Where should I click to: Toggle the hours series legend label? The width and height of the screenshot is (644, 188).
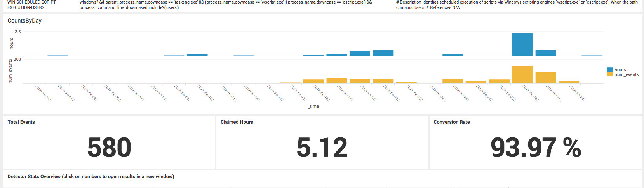[x=620, y=70]
